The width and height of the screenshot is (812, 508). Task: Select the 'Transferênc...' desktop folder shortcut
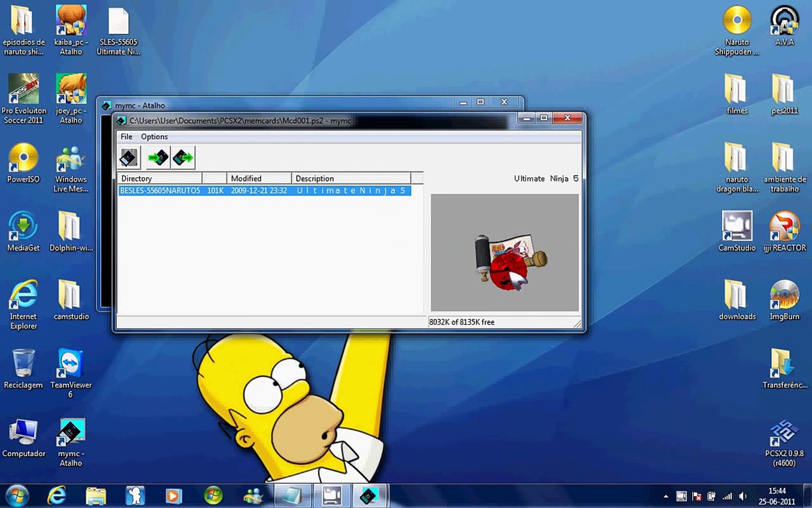coord(784,369)
